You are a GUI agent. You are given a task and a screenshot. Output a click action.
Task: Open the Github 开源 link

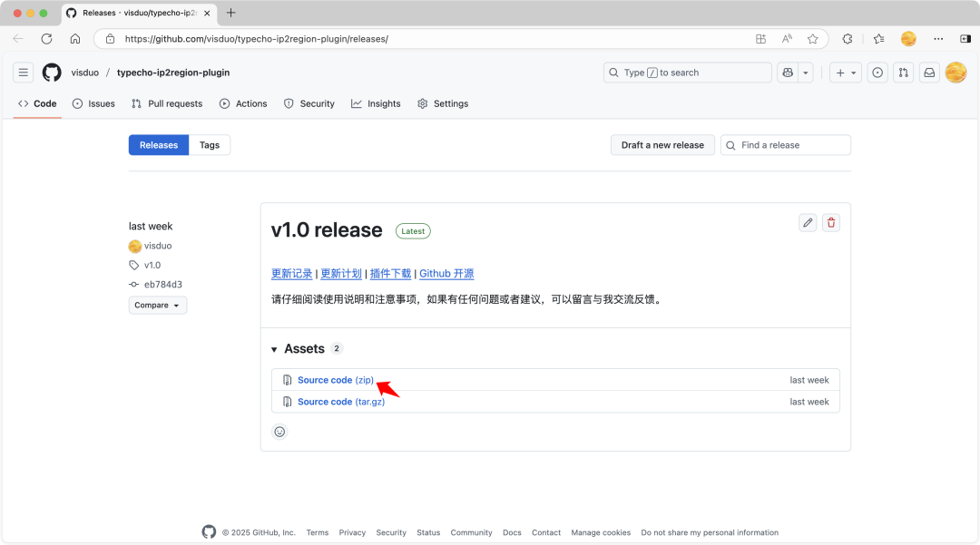pyautogui.click(x=446, y=274)
